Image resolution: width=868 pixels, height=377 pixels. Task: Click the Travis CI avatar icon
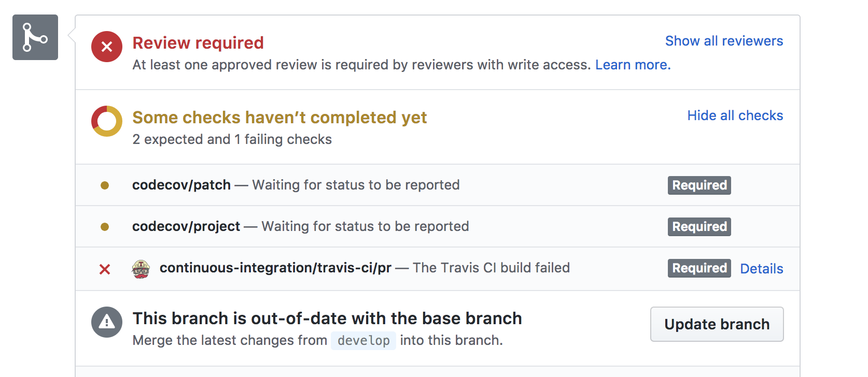point(141,269)
